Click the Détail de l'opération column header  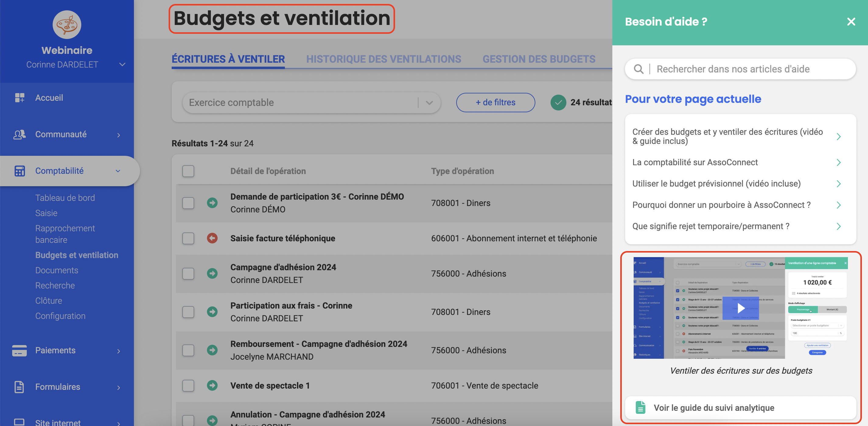click(268, 171)
